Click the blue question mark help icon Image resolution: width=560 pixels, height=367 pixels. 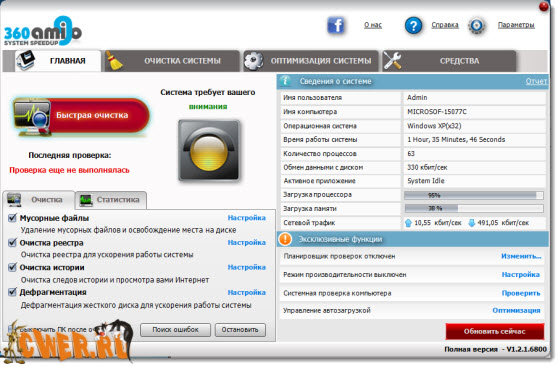(413, 25)
